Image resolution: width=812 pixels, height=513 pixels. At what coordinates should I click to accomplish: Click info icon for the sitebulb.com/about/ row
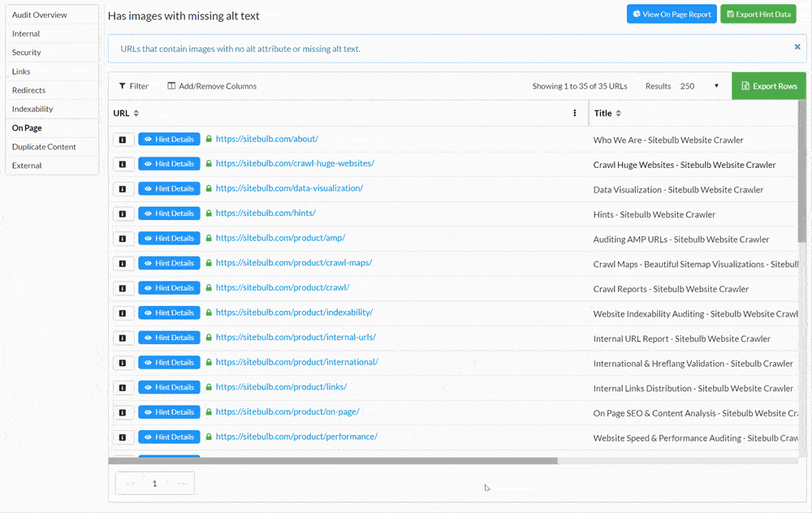tap(123, 140)
